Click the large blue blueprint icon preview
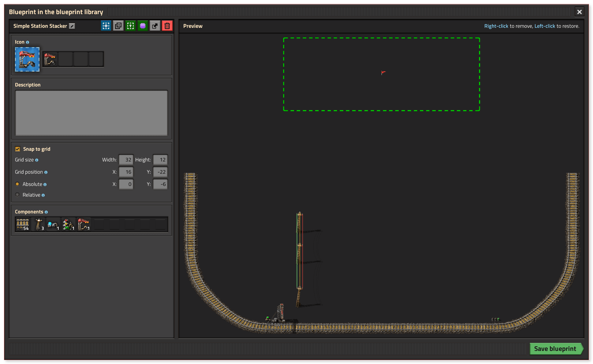Viewport: 593px width, 364px height. click(x=27, y=59)
